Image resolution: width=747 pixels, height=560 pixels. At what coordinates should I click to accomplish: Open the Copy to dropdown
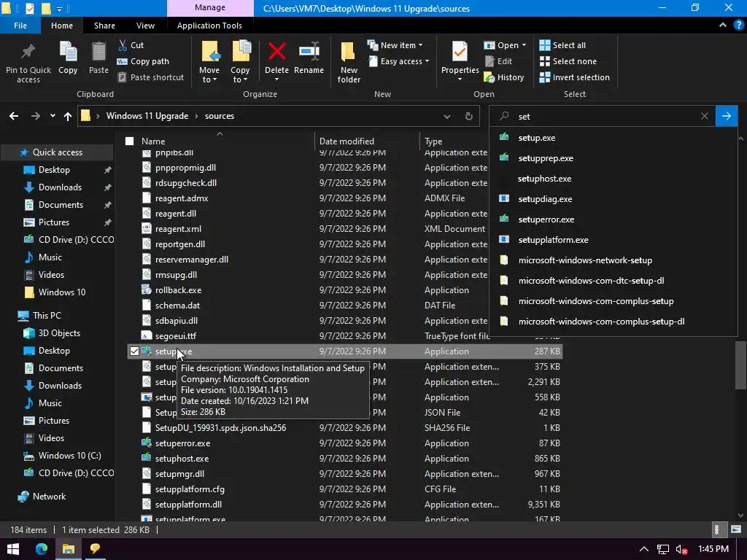(x=240, y=63)
